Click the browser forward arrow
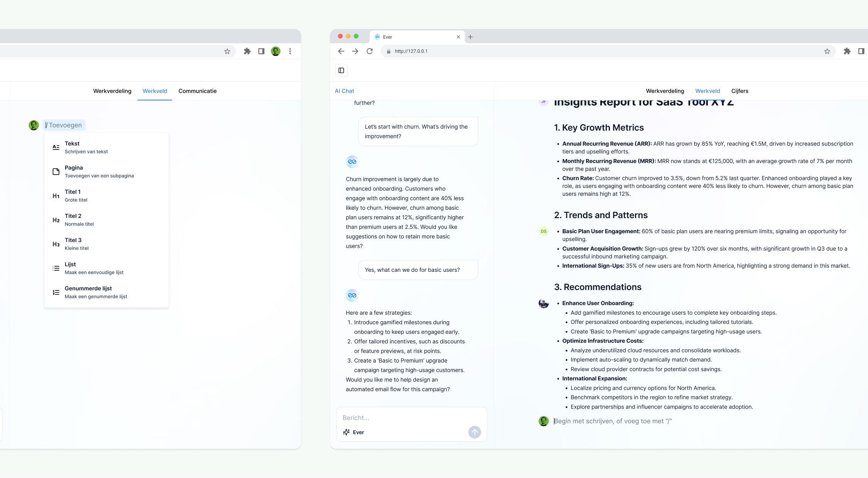The height and width of the screenshot is (478, 868). click(x=355, y=51)
